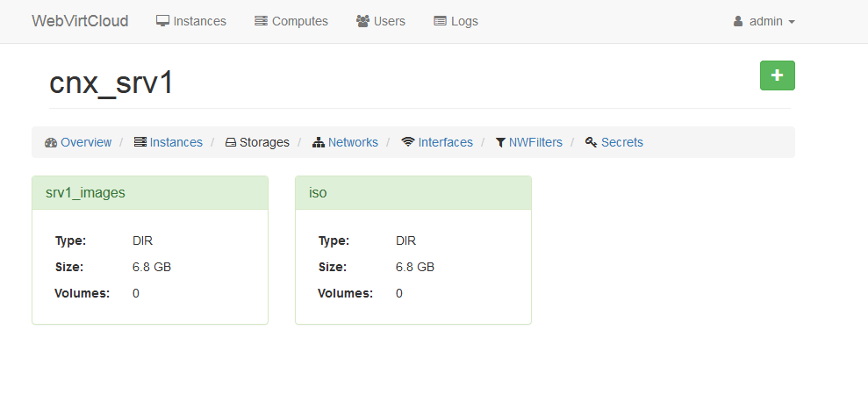868x416 pixels.
Task: Open the iso storage pool
Action: tap(318, 192)
